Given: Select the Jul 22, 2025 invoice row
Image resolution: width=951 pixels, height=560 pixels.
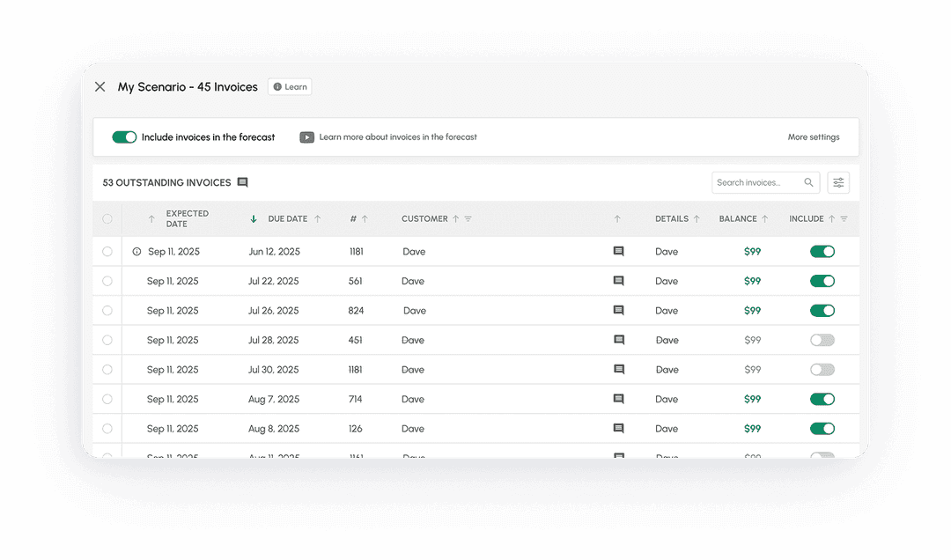Looking at the screenshot, I should coord(107,281).
